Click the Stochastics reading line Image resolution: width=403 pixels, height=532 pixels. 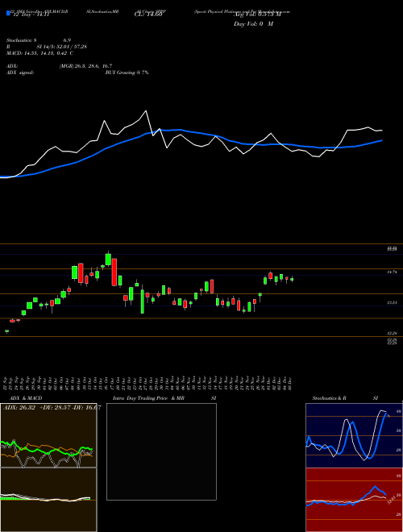[39, 40]
